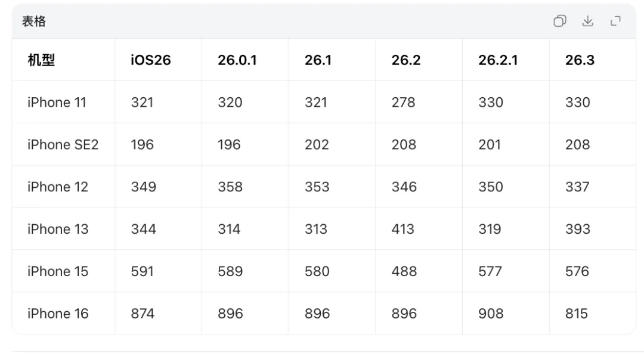Image resolution: width=644 pixels, height=353 pixels.
Task: Click the 488 value for iPhone 15
Action: click(404, 271)
